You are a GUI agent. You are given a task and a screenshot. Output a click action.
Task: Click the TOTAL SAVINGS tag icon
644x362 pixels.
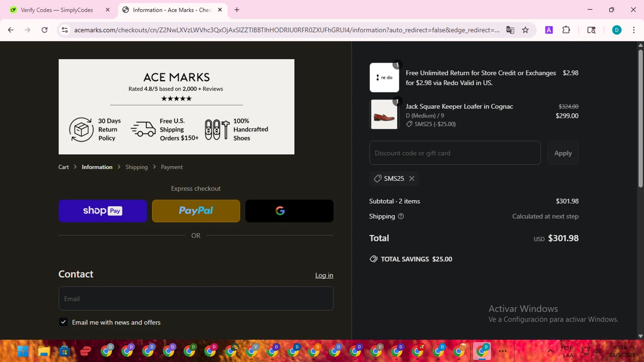[374, 259]
